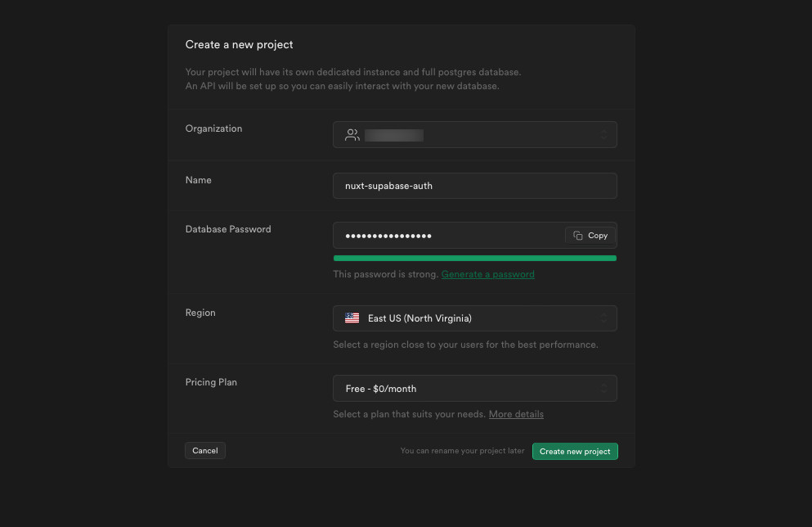Click the people icon in the Organization field
This screenshot has height=527, width=812.
click(x=352, y=134)
